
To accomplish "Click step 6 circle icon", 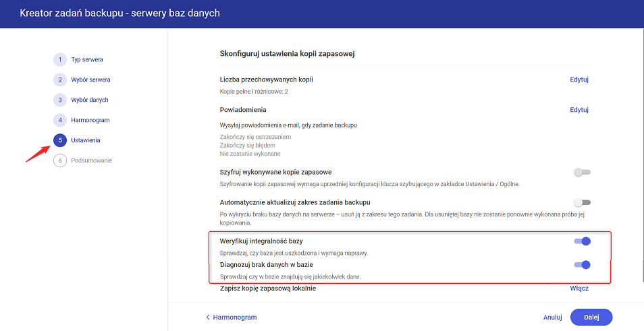I will tap(60, 160).
